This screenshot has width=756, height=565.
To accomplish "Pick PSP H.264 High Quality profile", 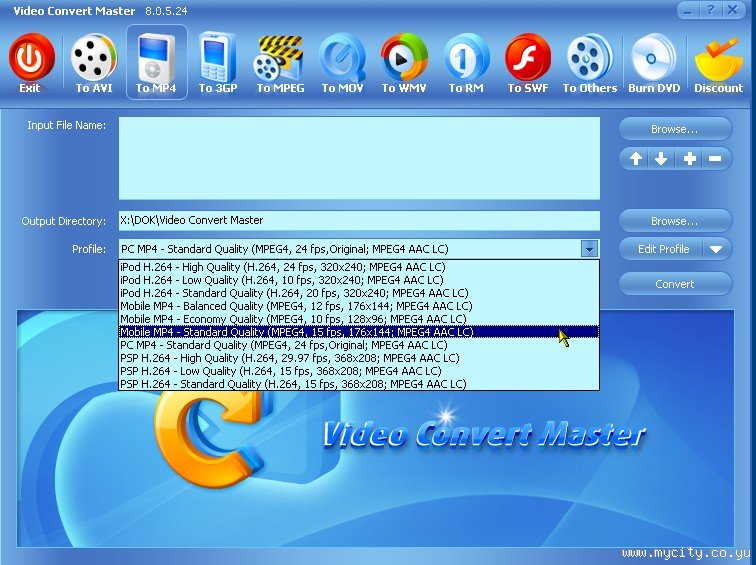I will [359, 358].
